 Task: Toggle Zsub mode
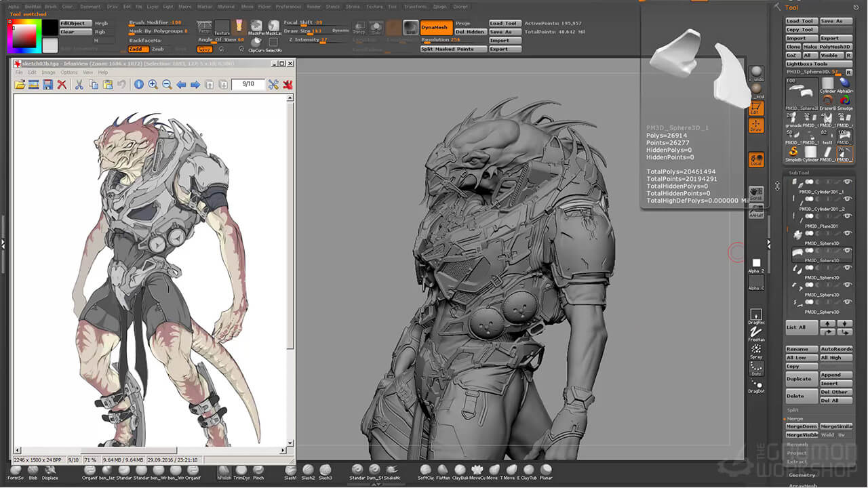coord(158,49)
